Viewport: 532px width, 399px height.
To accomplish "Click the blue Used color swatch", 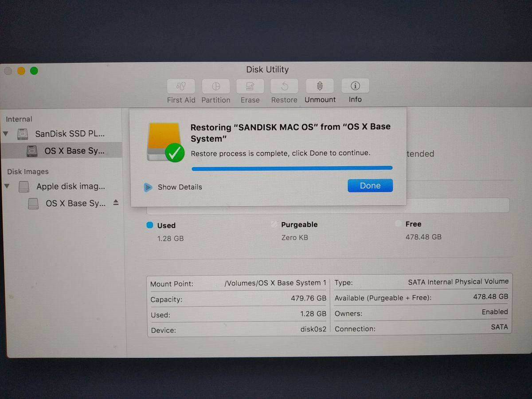I will click(x=150, y=225).
